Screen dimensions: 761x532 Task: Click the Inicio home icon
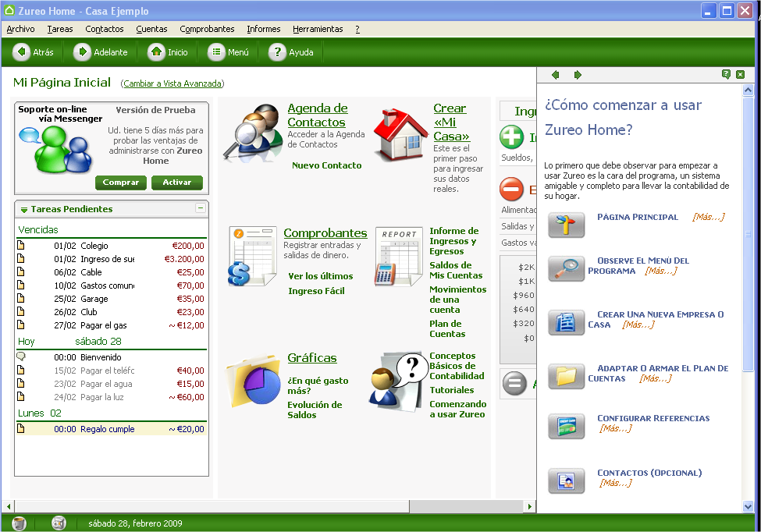tap(156, 52)
